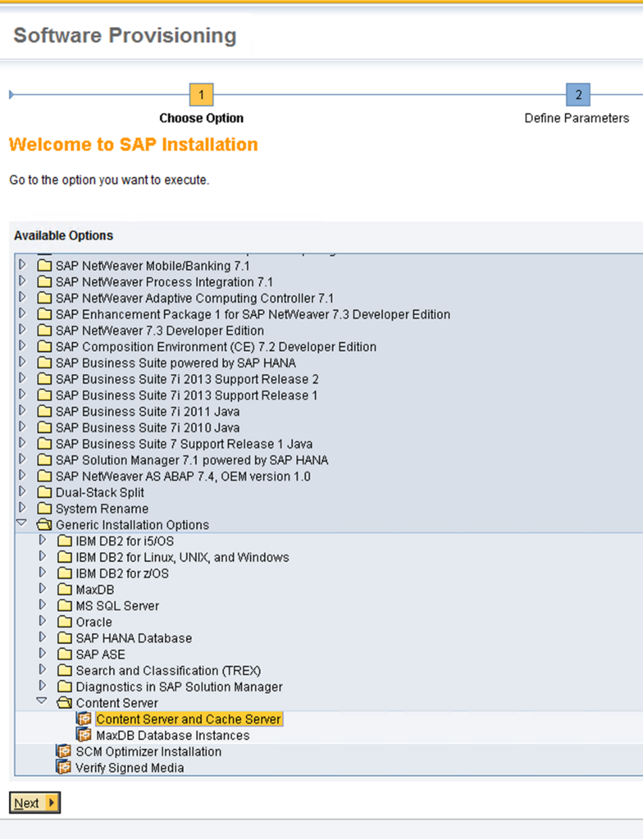Click Search and Classification (TREX) folder icon
This screenshot has width=643, height=840.
pos(65,670)
